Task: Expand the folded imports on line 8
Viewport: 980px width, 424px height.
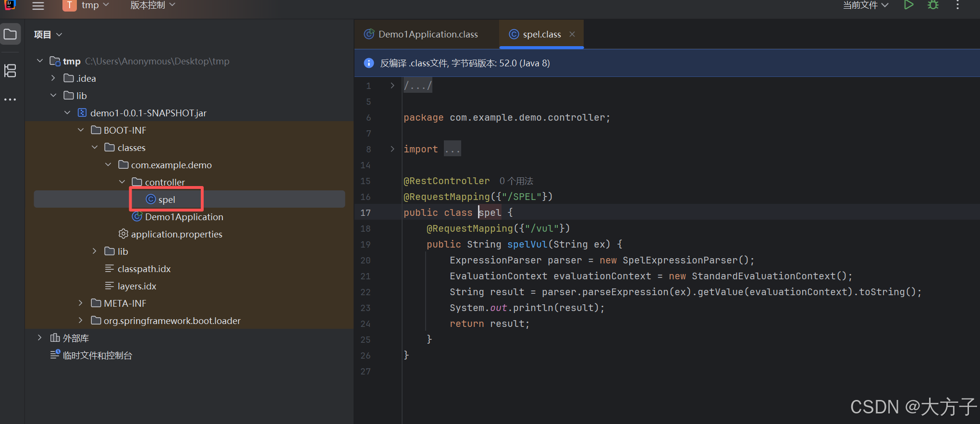Action: [392, 149]
